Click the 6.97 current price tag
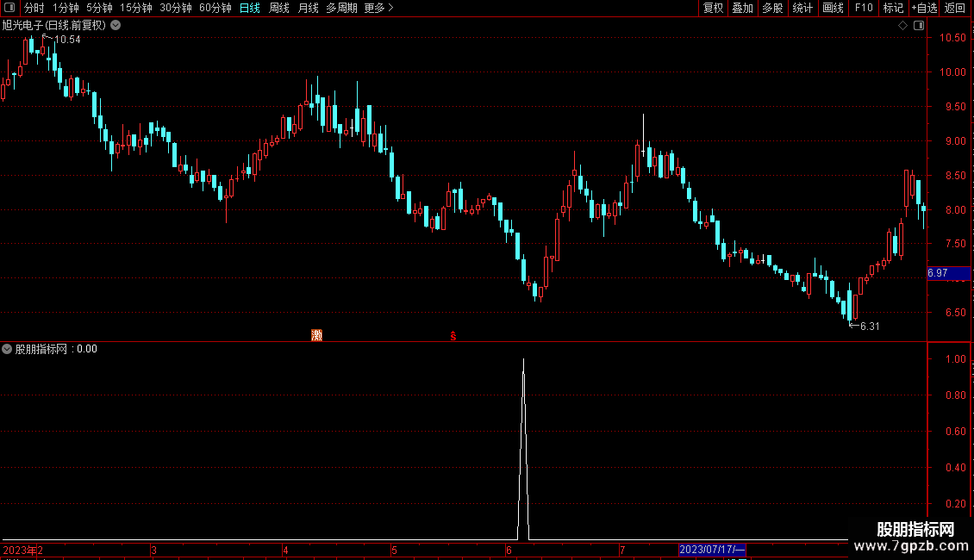 pyautogui.click(x=948, y=273)
